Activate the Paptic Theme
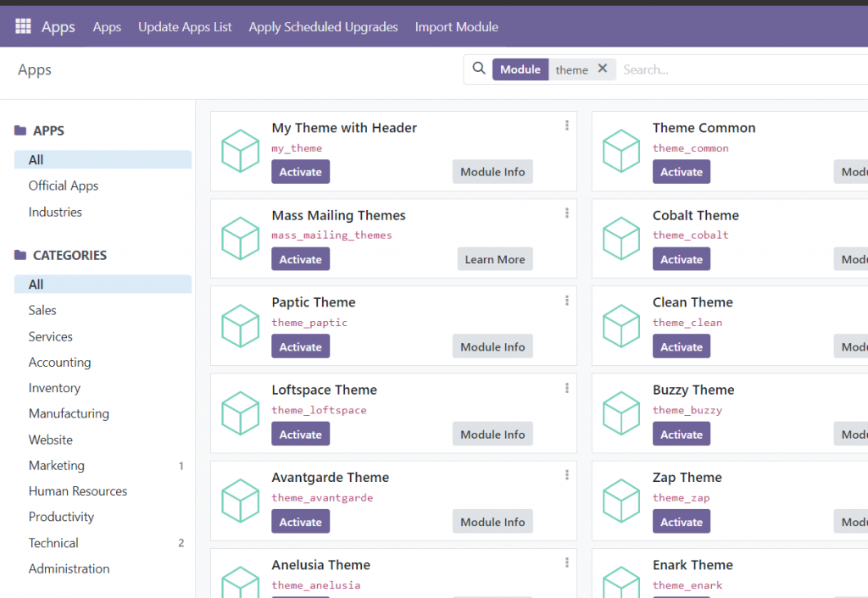 tap(301, 346)
